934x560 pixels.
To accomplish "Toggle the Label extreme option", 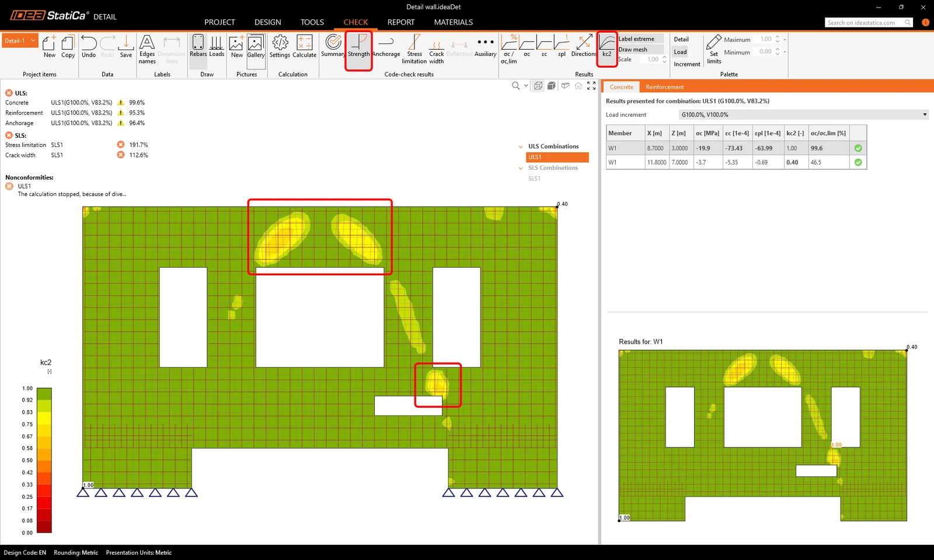I will pyautogui.click(x=640, y=39).
